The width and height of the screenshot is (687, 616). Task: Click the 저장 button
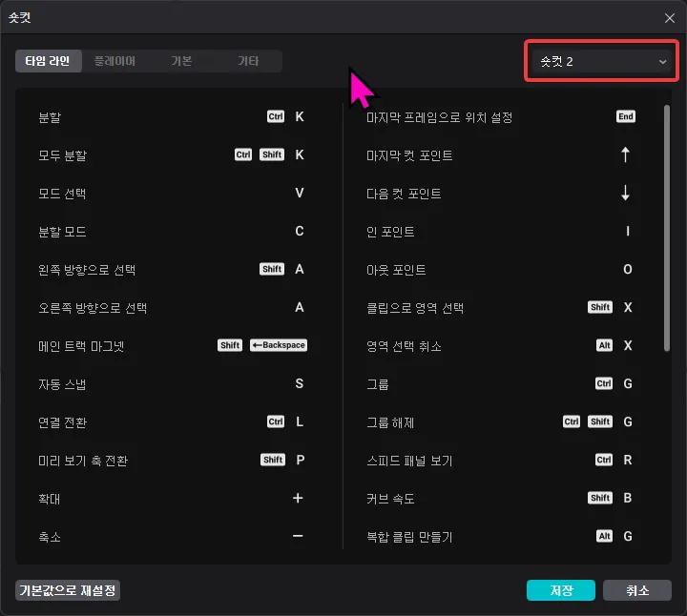coord(561,590)
